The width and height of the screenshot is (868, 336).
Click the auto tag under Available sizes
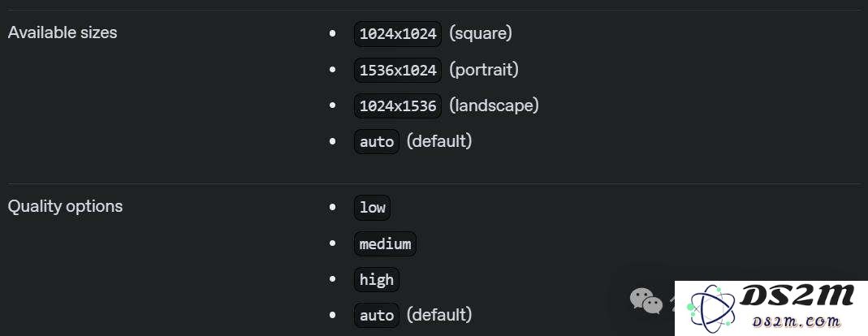tap(377, 142)
